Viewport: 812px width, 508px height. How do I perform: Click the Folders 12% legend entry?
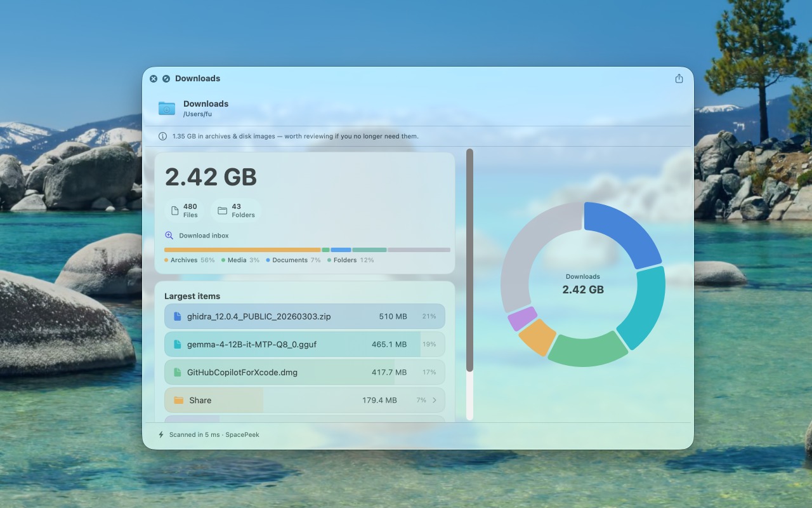pyautogui.click(x=350, y=260)
